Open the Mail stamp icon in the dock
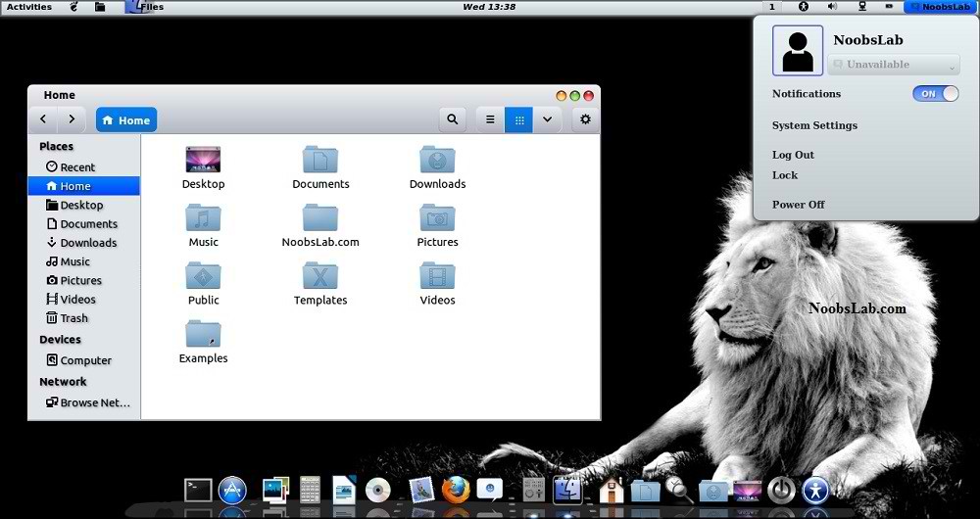Screen dimensions: 980x519 coord(421,490)
